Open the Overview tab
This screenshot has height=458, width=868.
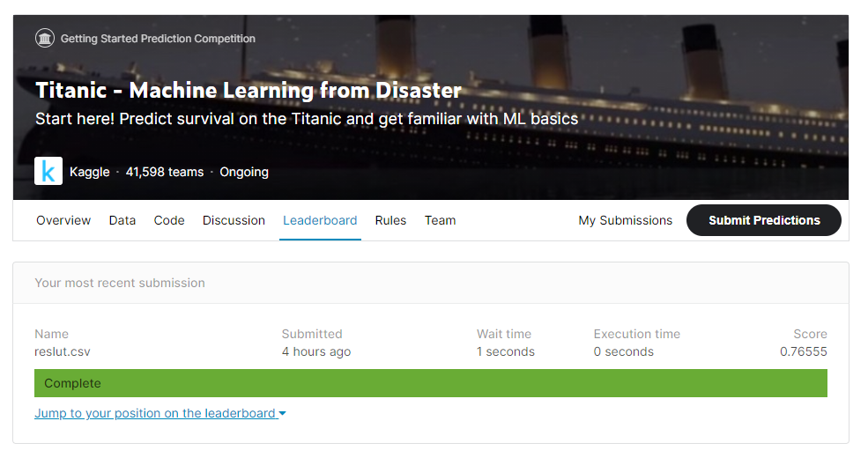tap(63, 220)
